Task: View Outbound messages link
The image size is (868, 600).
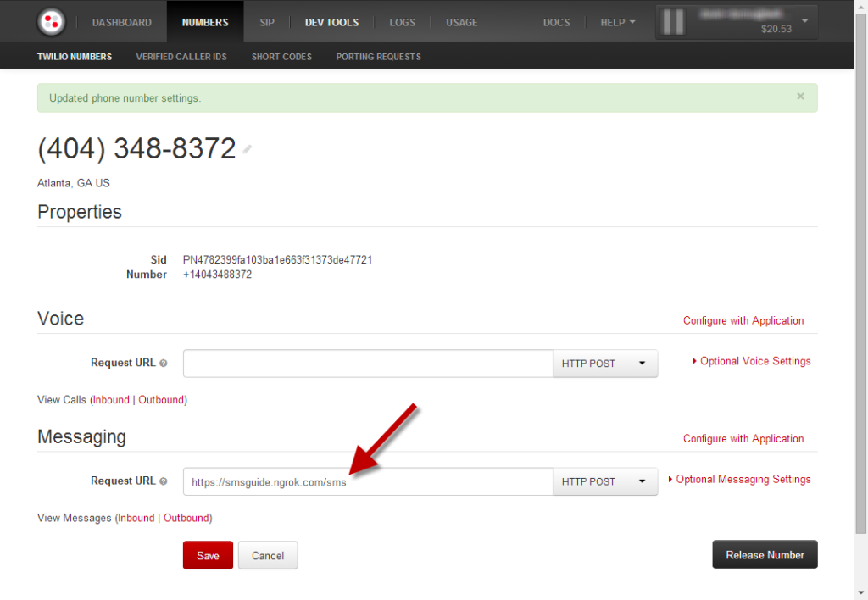Action: click(186, 518)
